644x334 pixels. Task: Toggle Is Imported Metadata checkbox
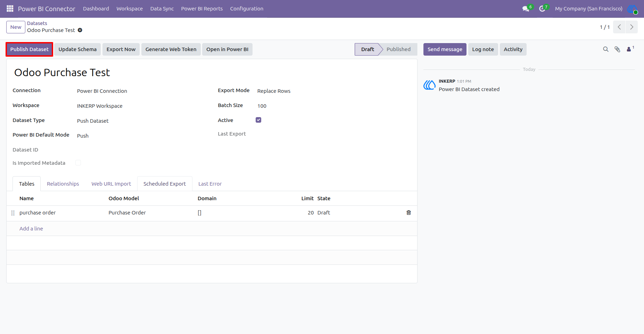(x=78, y=163)
